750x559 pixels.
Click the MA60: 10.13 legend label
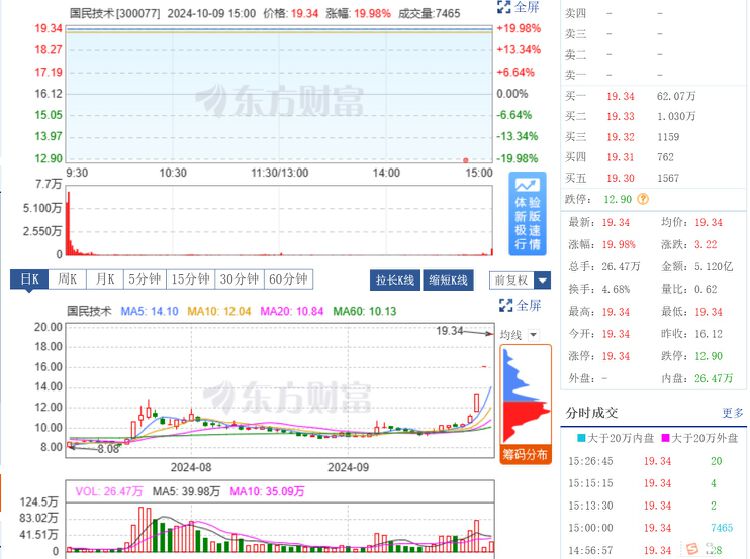(x=365, y=311)
